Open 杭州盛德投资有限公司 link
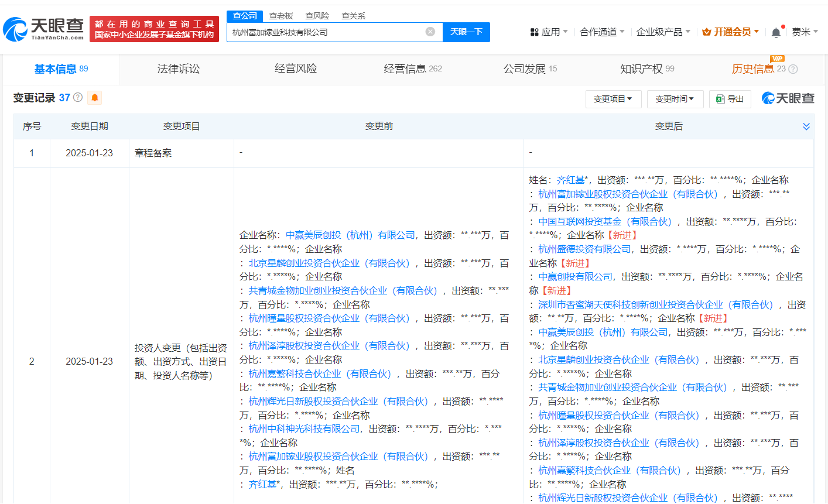Viewport: 828px width, 504px height. click(584, 249)
